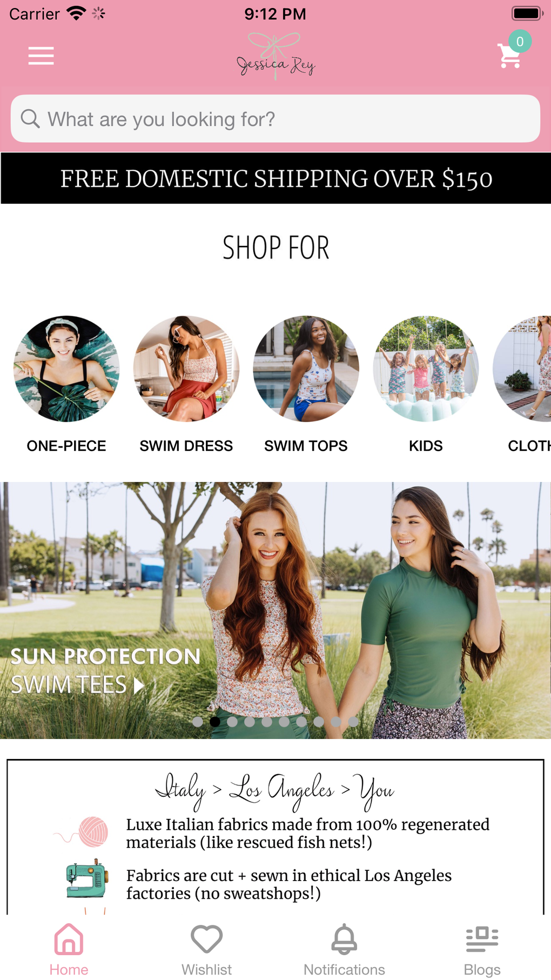This screenshot has height=980, width=551.
Task: Go to the Blogs tab
Action: coord(482,950)
